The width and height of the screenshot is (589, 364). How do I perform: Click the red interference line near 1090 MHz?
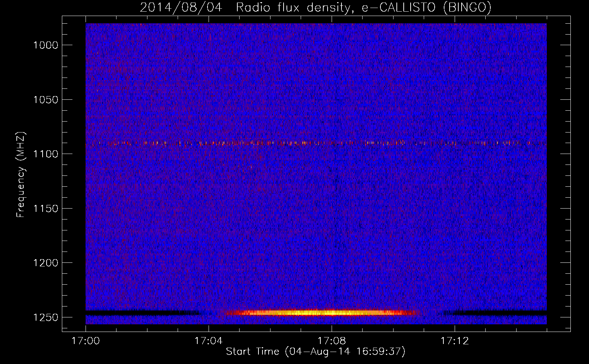point(316,143)
